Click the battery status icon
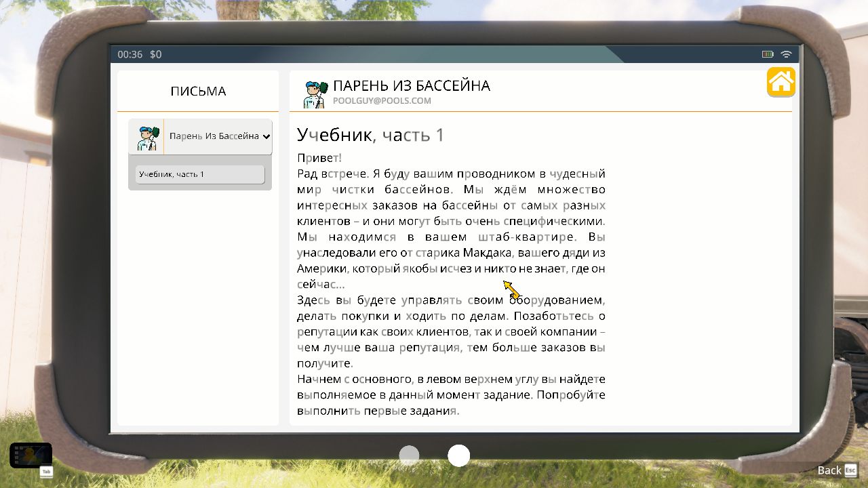 click(768, 54)
